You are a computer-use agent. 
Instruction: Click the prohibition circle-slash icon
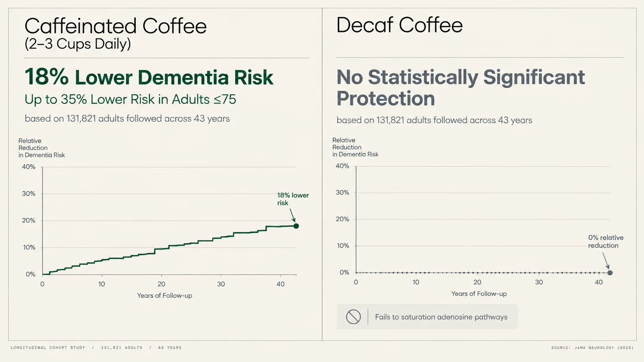point(353,317)
